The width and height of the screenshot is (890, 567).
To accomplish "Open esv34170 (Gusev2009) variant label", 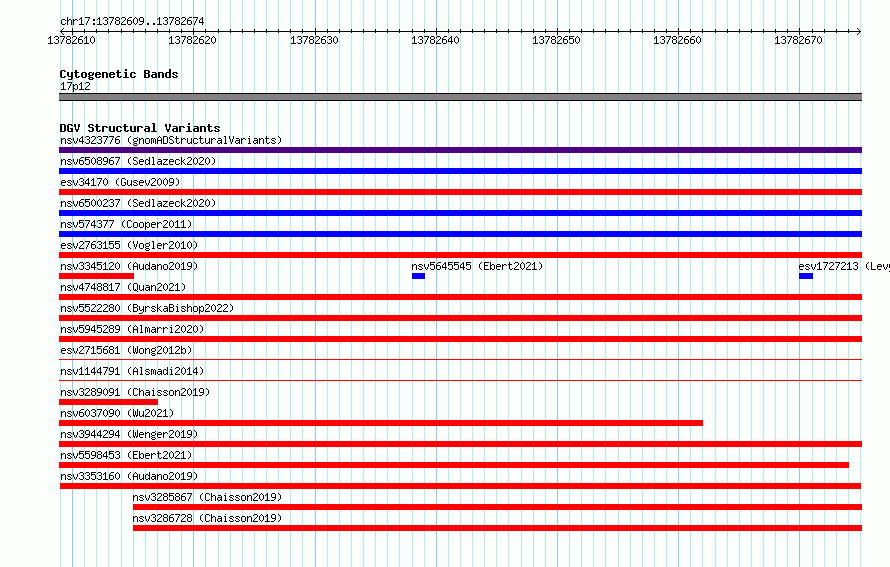I will click(120, 182).
